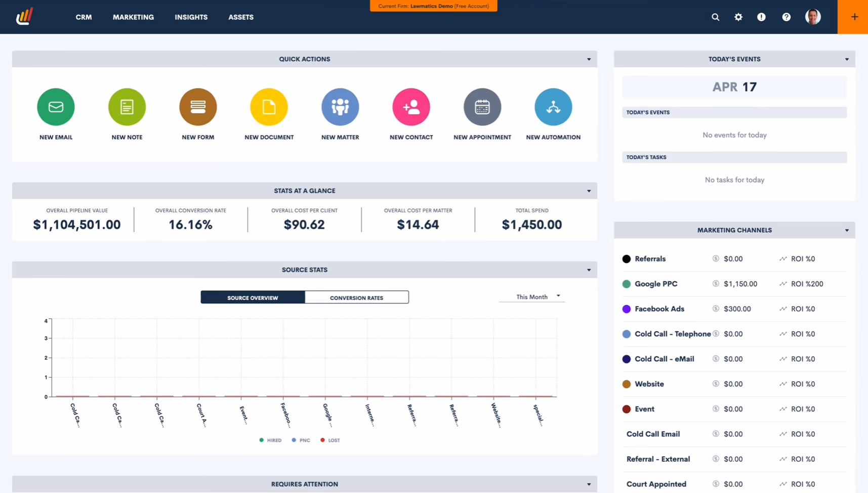This screenshot has width=868, height=493.
Task: Click the New Email quick action icon
Action: point(56,107)
